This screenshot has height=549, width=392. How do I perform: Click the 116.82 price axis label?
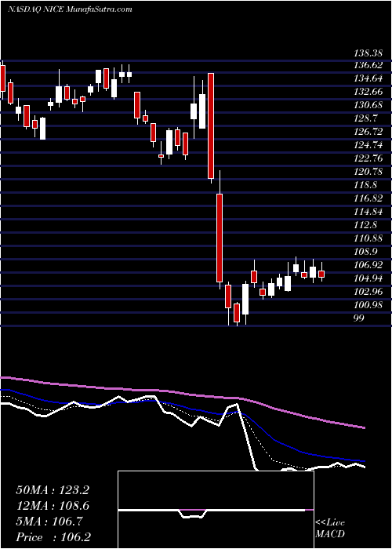point(368,198)
